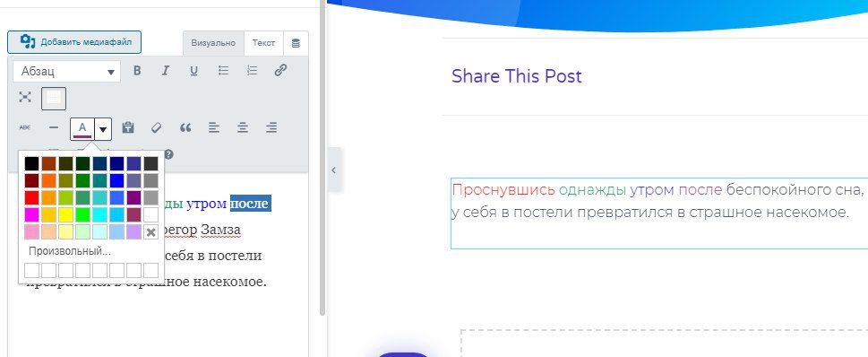Click the blue word утром in the editor

click(207, 204)
